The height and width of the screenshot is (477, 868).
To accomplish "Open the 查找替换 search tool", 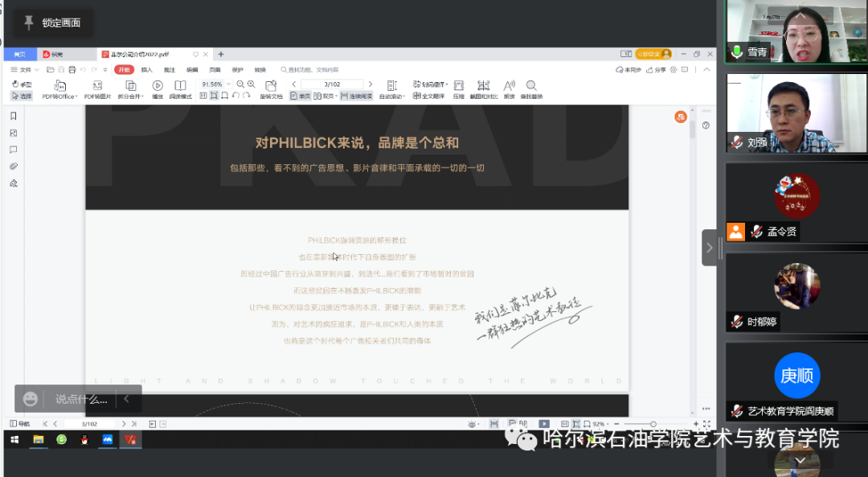I will (531, 85).
